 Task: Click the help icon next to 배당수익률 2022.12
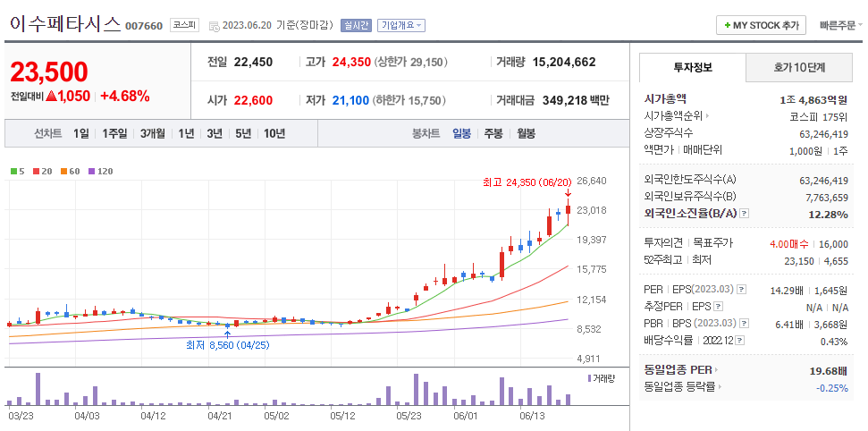[x=740, y=341]
